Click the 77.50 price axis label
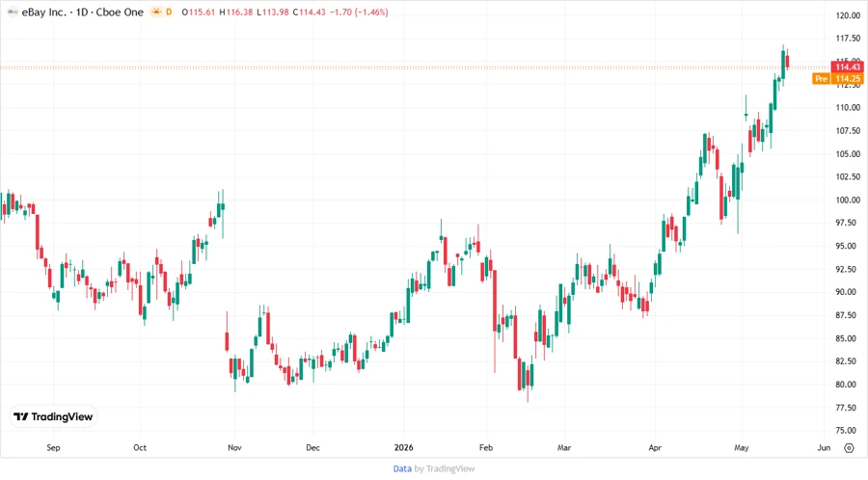Screen dimensions: 868x480 848,407
